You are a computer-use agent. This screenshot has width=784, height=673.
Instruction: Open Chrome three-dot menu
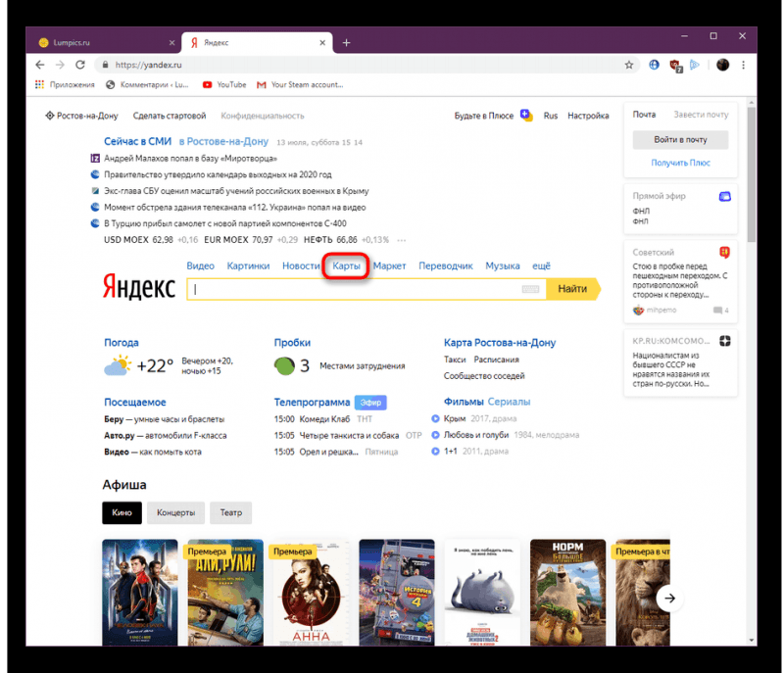[x=744, y=65]
